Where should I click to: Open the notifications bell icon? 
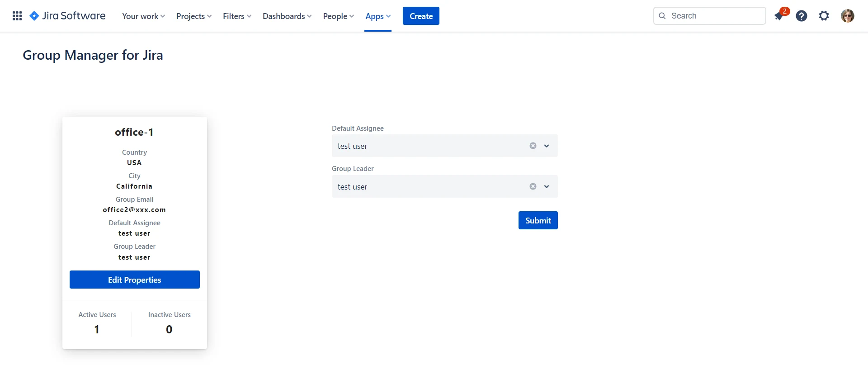(x=779, y=16)
